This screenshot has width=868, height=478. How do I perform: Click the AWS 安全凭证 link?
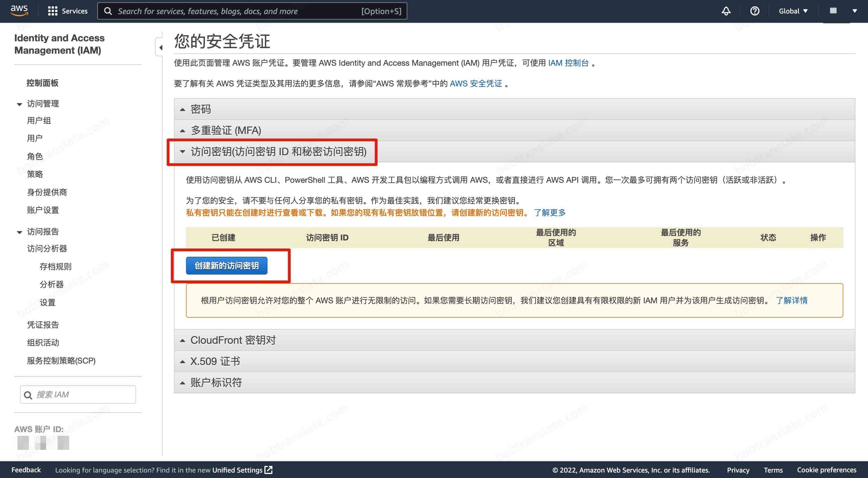476,83
